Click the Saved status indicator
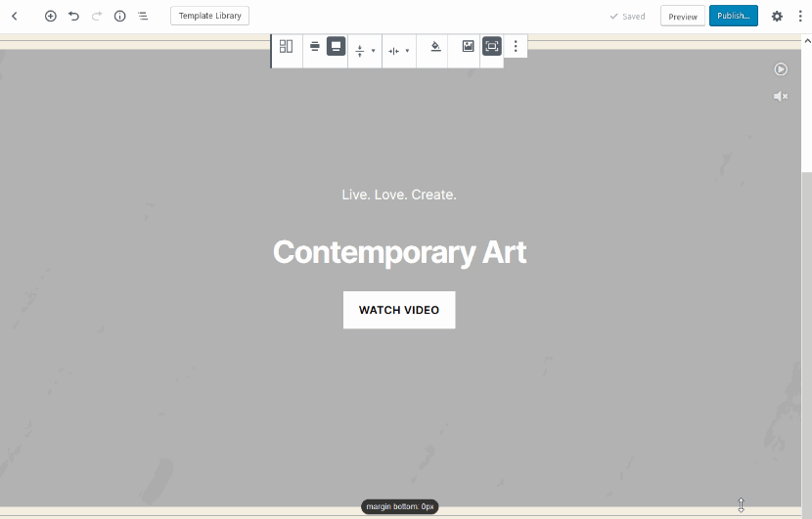This screenshot has height=519, width=812. [x=627, y=17]
